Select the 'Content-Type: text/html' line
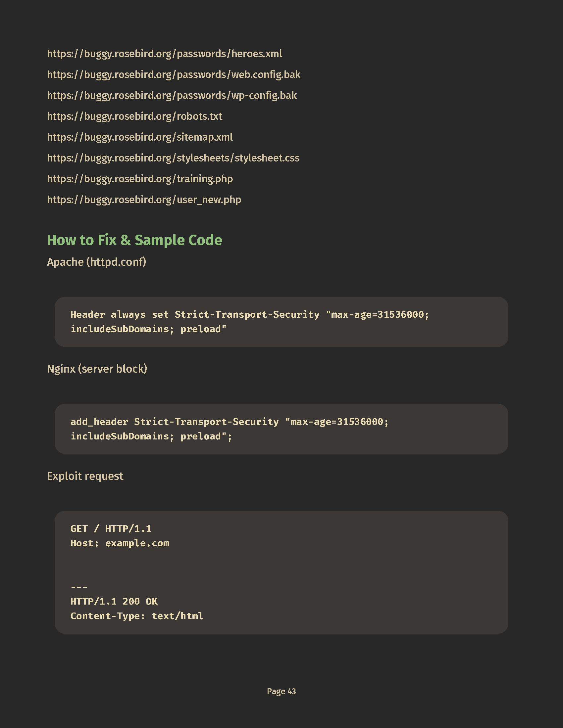563x728 pixels. coord(137,616)
